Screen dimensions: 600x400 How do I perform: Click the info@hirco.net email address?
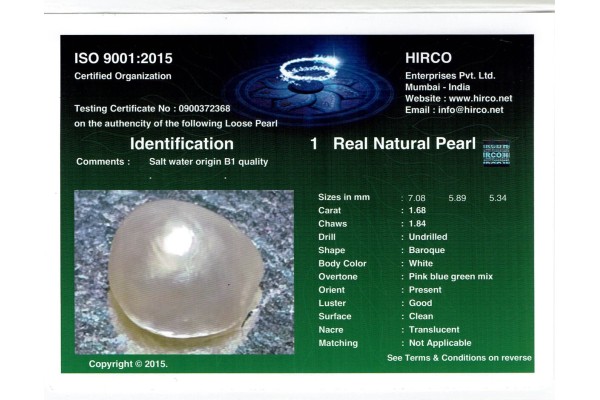pyautogui.click(x=471, y=110)
